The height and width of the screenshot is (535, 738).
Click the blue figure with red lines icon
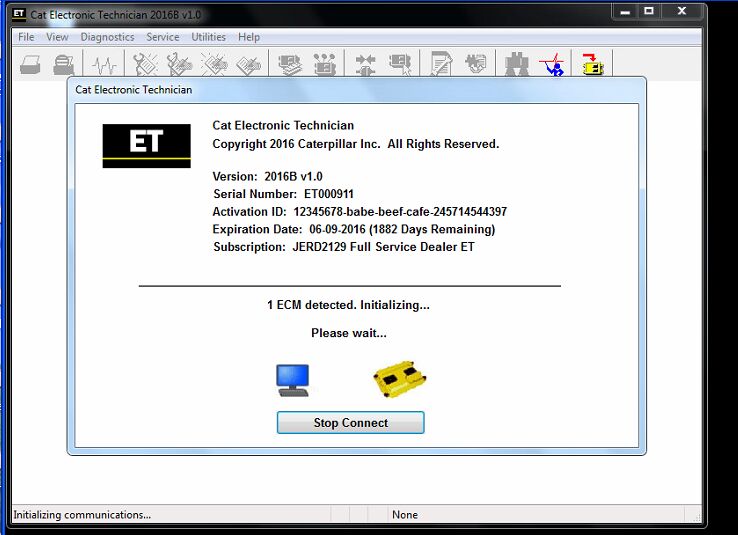click(552, 64)
